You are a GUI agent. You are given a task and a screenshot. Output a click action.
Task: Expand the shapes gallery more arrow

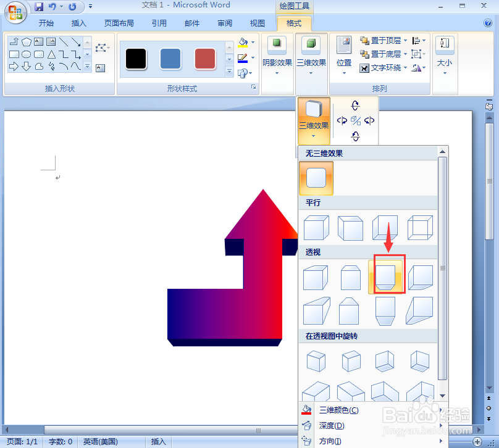pos(88,67)
